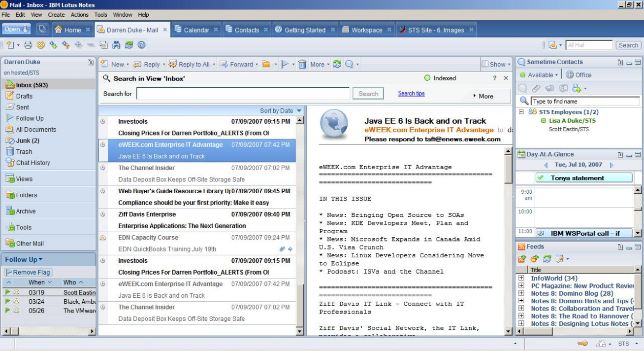Click the orange globe add-feed icon in Feeds

coord(535,259)
